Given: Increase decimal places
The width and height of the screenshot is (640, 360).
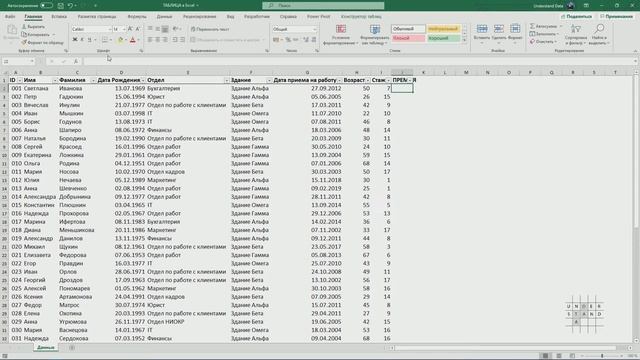Looking at the screenshot, I should pyautogui.click(x=306, y=40).
